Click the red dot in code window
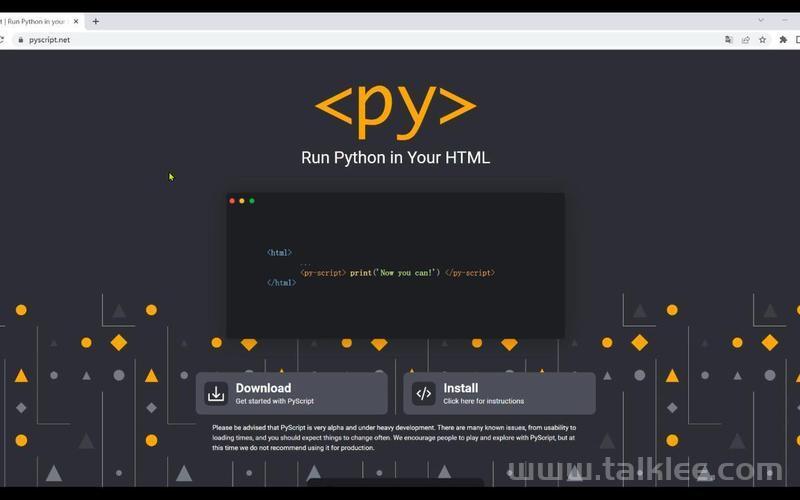The height and width of the screenshot is (500, 800). (232, 201)
